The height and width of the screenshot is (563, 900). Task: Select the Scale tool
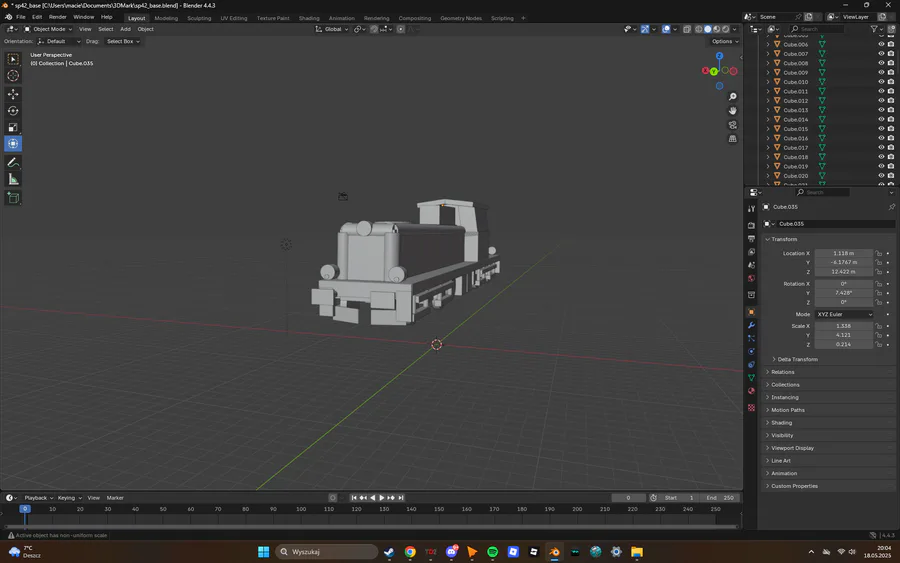click(13, 127)
